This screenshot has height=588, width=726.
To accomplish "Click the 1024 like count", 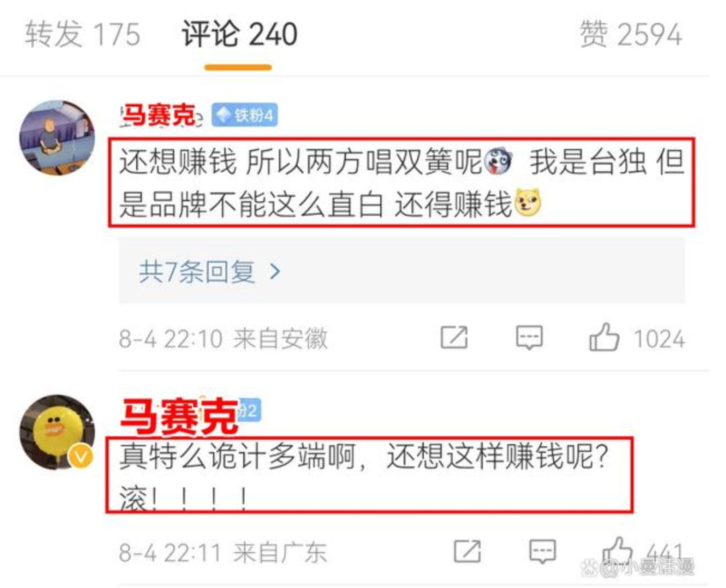I will pyautogui.click(x=659, y=339).
